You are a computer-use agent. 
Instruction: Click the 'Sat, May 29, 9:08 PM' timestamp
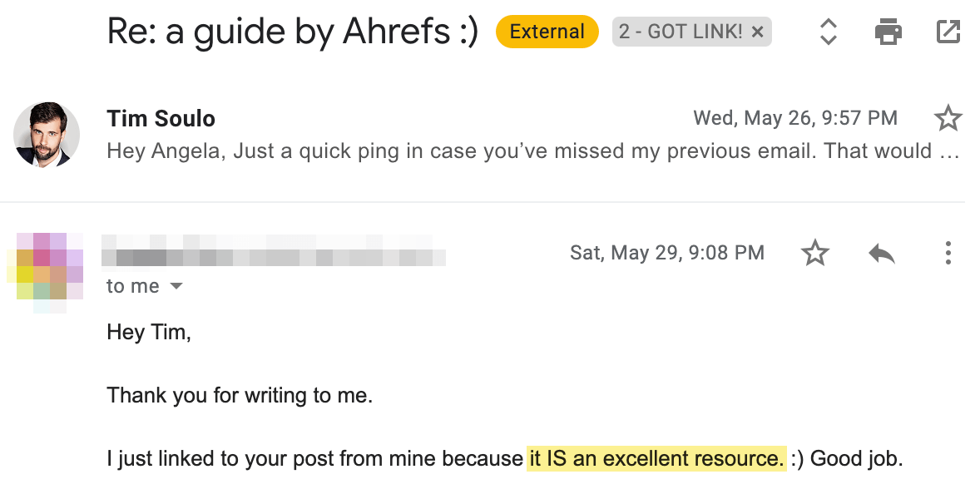(x=667, y=253)
